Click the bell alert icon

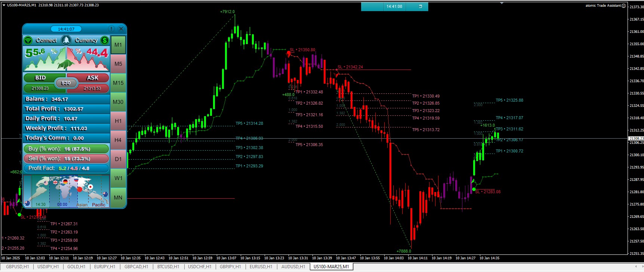[x=66, y=40]
